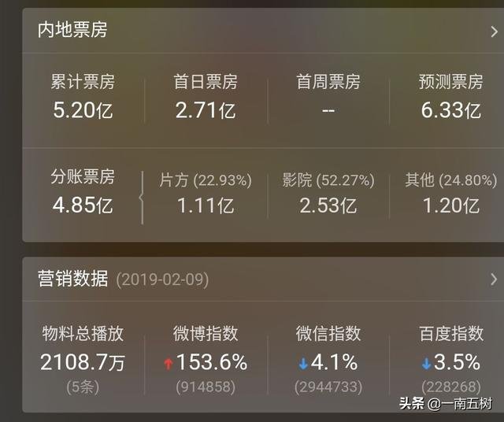Viewport: 504px width, 422px height.
Task: Click the blue down arrow by 百度指数
Action: (x=426, y=364)
